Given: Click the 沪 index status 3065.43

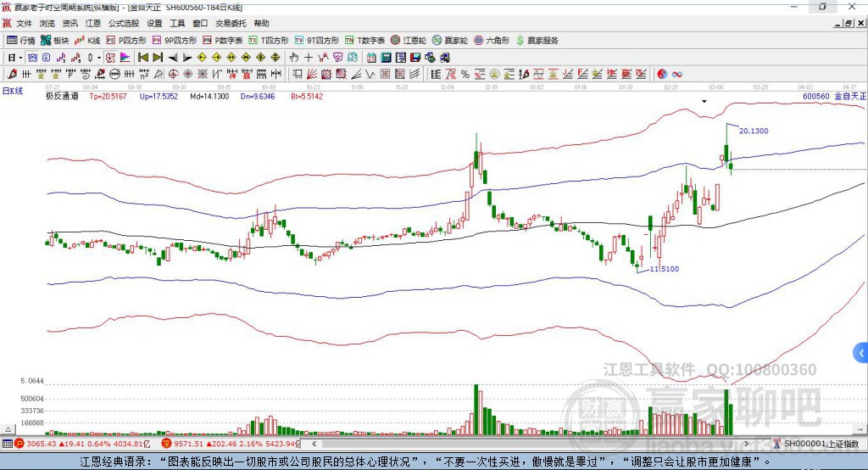Looking at the screenshot, I should [x=82, y=444].
